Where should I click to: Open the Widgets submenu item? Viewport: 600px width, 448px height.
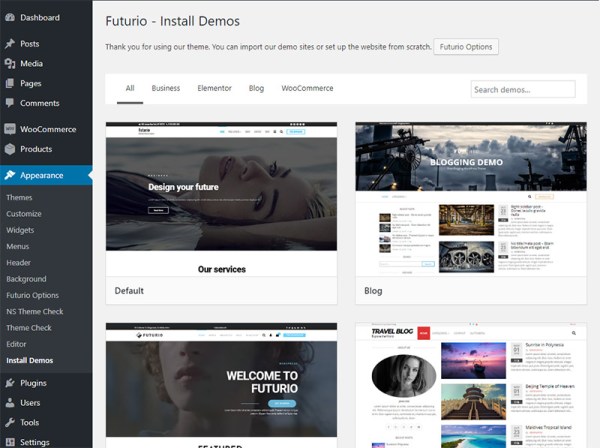[20, 230]
